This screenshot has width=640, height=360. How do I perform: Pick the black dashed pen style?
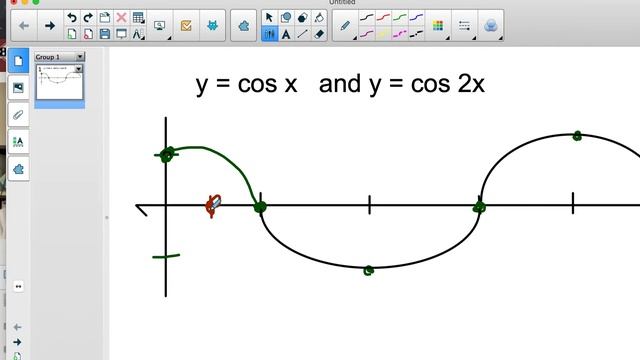pyautogui.click(x=416, y=34)
